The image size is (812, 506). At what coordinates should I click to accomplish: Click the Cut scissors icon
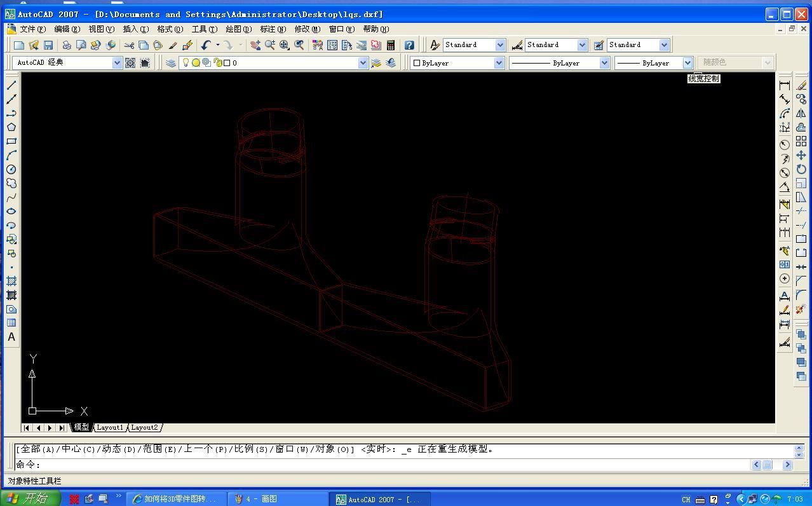tap(129, 45)
